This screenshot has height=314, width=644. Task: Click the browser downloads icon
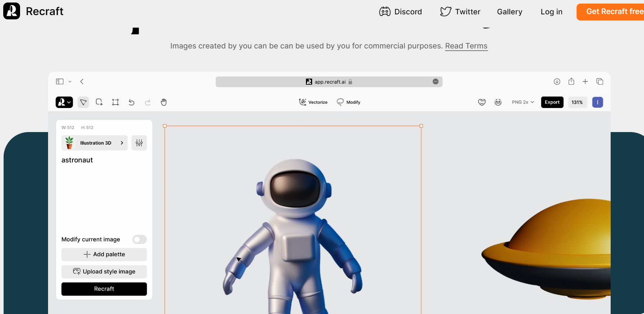point(557,81)
